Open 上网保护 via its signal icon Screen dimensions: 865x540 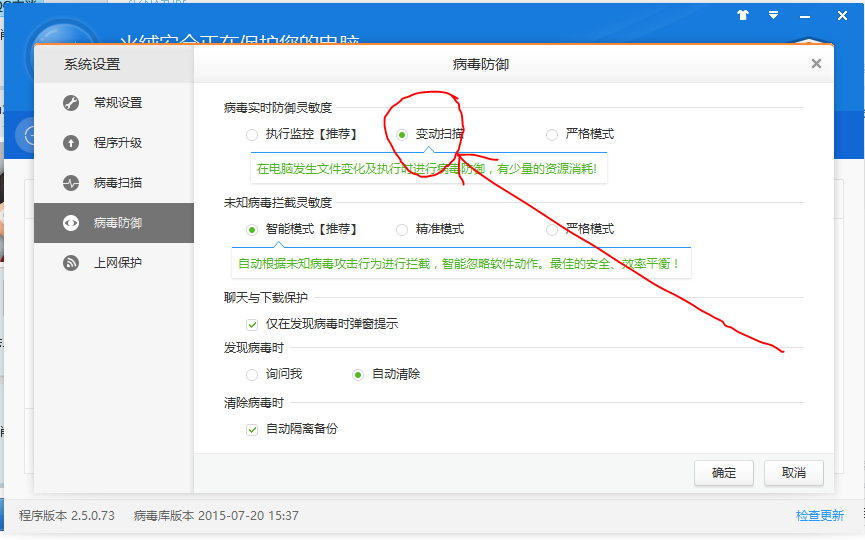[x=71, y=263]
